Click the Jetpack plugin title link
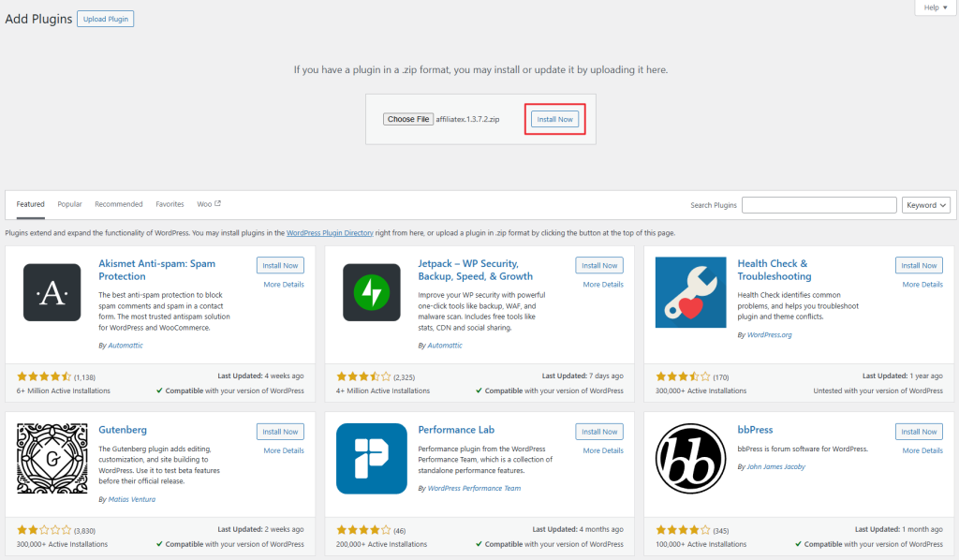 [475, 270]
